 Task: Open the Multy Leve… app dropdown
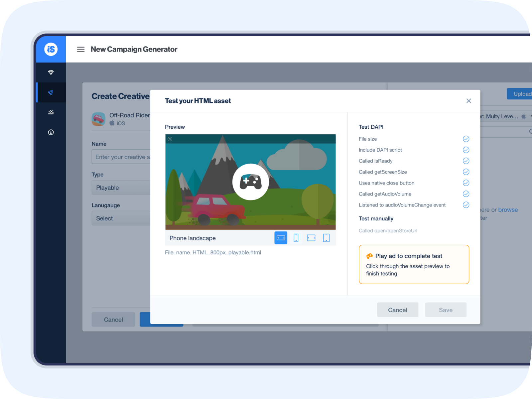506,116
